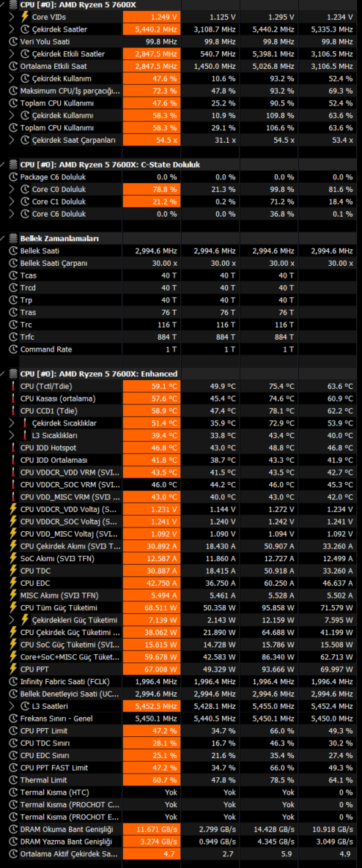Select the Ryzen 5 7600X Enhanced header
This screenshot has width=362, height=868.
pos(98,374)
